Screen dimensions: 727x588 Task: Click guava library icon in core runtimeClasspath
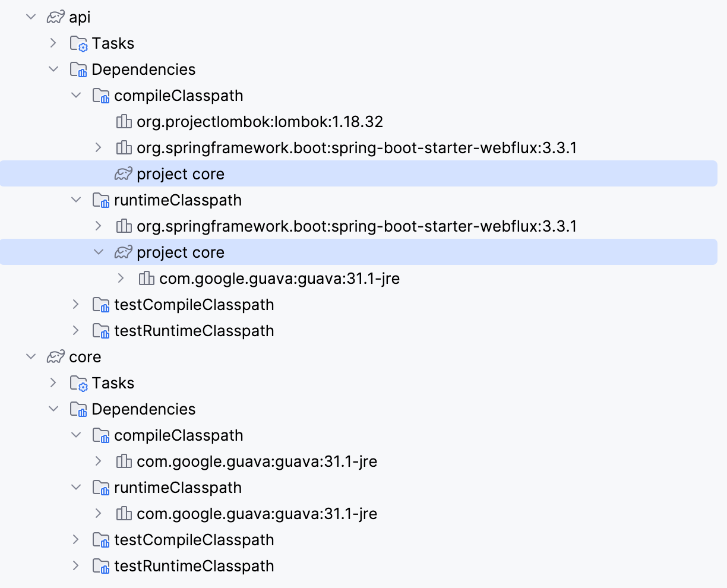tap(124, 514)
